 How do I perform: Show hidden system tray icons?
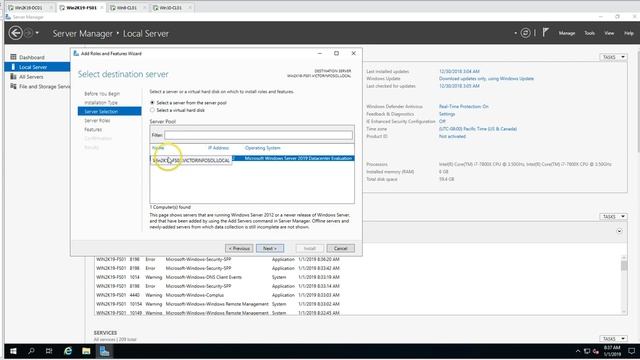pos(578,351)
